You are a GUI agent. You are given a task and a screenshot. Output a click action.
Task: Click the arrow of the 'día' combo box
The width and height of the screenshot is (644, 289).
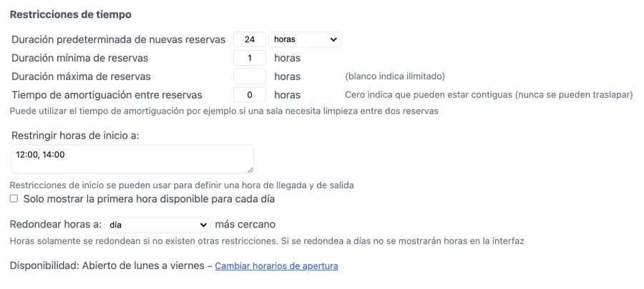205,225
